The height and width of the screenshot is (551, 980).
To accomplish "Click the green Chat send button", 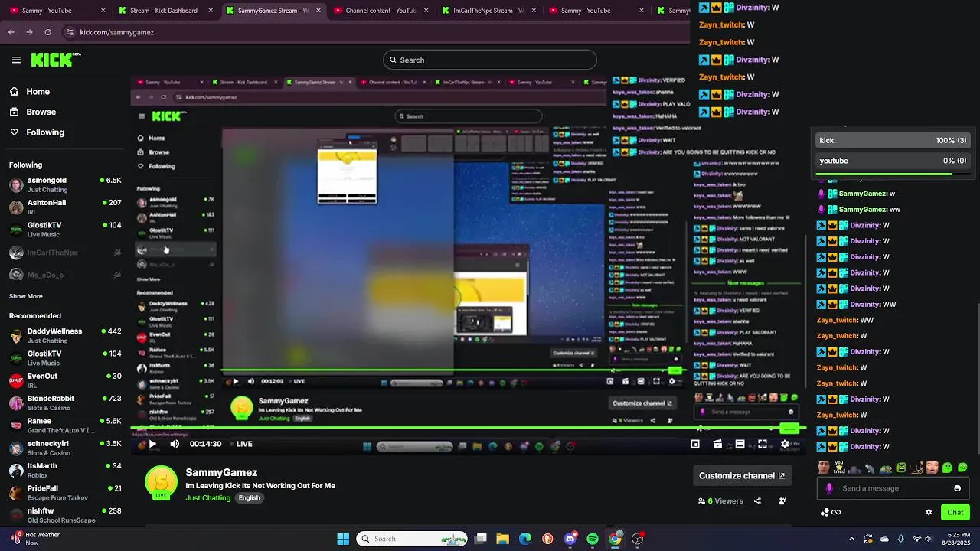I will 955,512.
